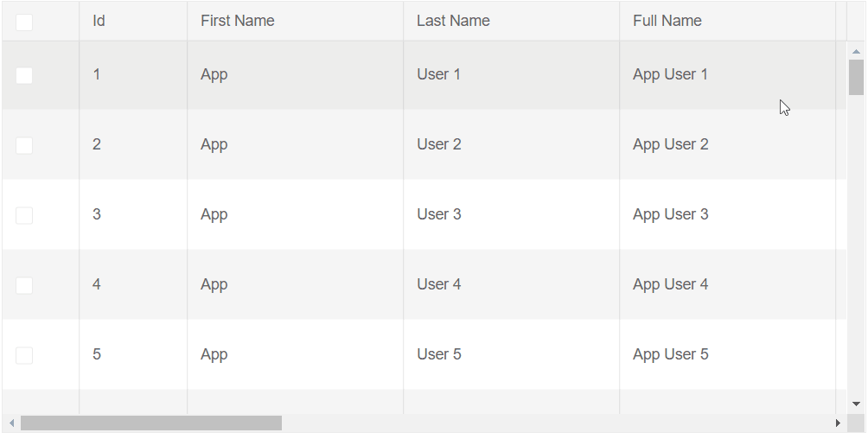Click the horizontal scrollbar left arrow
The image size is (868, 439).
tap(11, 423)
